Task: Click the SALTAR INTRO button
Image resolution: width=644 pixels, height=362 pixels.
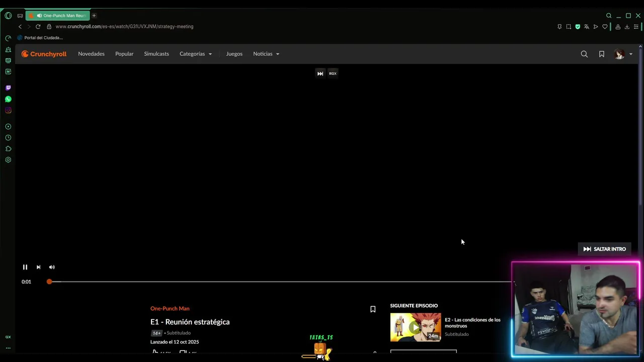Action: [604, 249]
